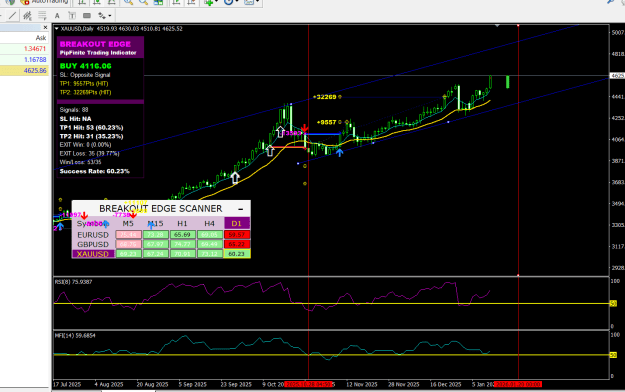Select the text label 'T' tool

[72, 16]
